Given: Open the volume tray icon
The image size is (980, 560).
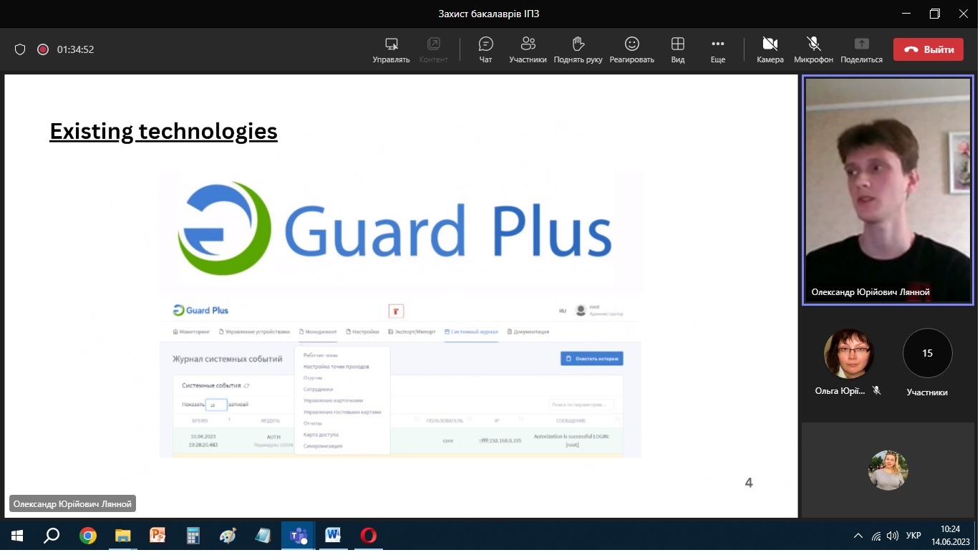Looking at the screenshot, I should pos(892,536).
